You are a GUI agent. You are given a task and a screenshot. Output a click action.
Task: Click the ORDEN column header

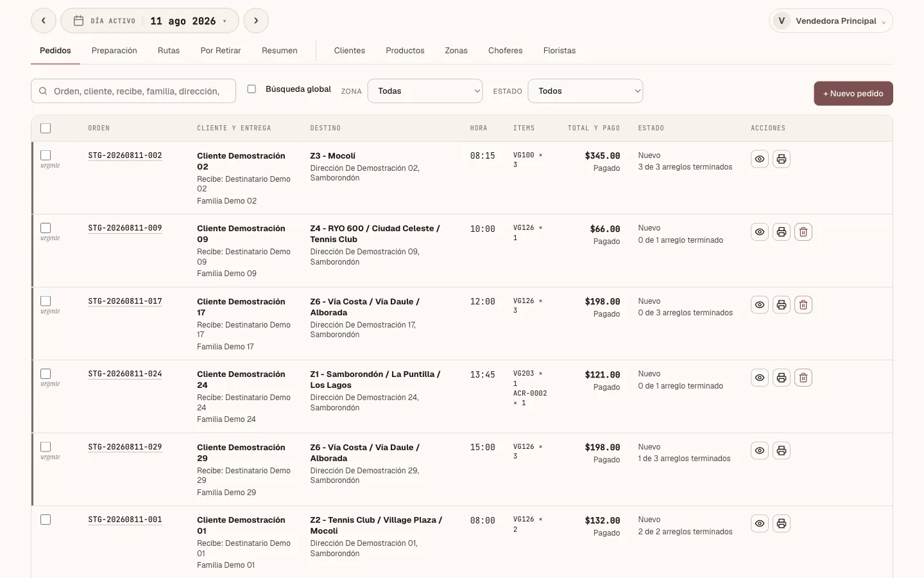pyautogui.click(x=99, y=128)
